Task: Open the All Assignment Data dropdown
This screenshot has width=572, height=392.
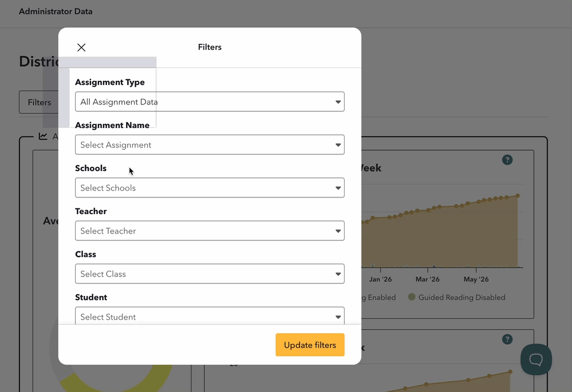Action: click(210, 102)
